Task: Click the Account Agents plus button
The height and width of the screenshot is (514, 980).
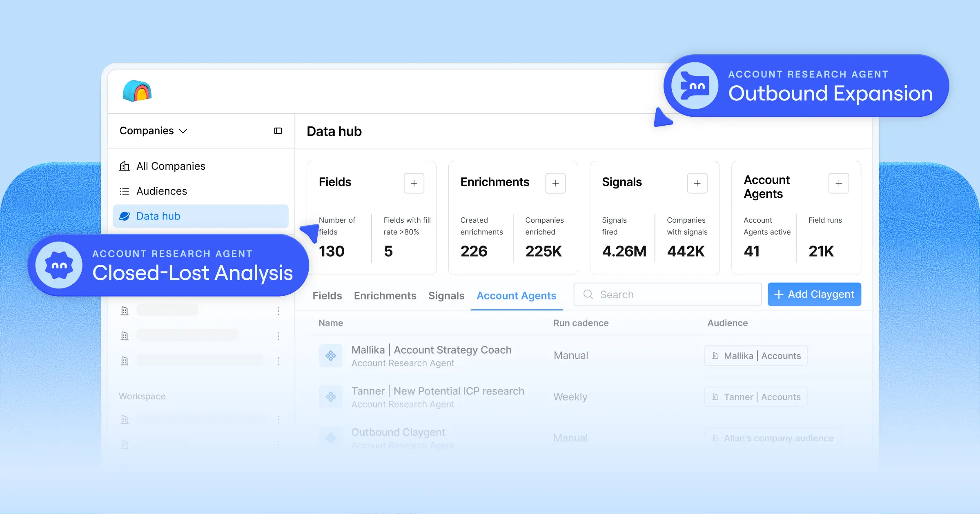Action: 839,183
